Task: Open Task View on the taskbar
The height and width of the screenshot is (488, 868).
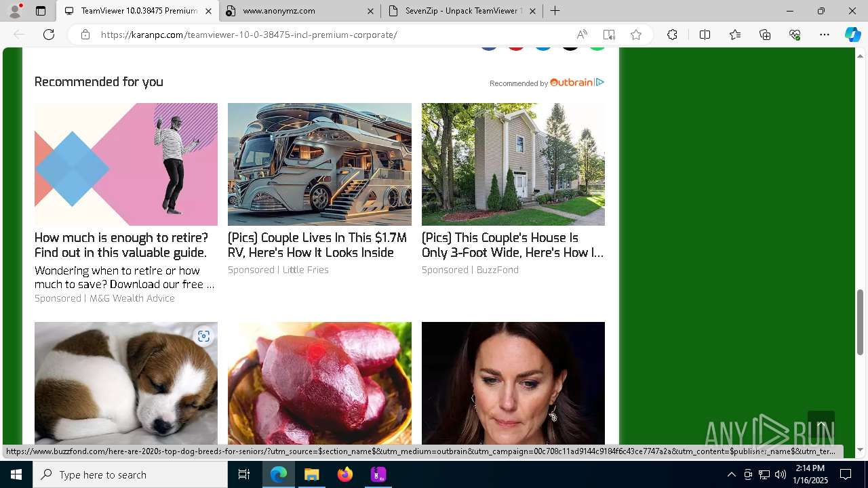Action: click(244, 474)
